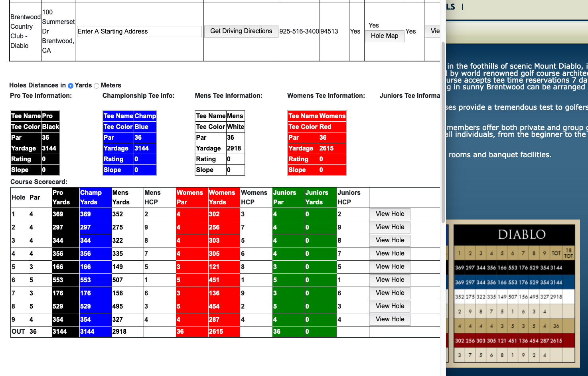Click View Hole for hole 3
Screen dimensions: 588x376
390,240
